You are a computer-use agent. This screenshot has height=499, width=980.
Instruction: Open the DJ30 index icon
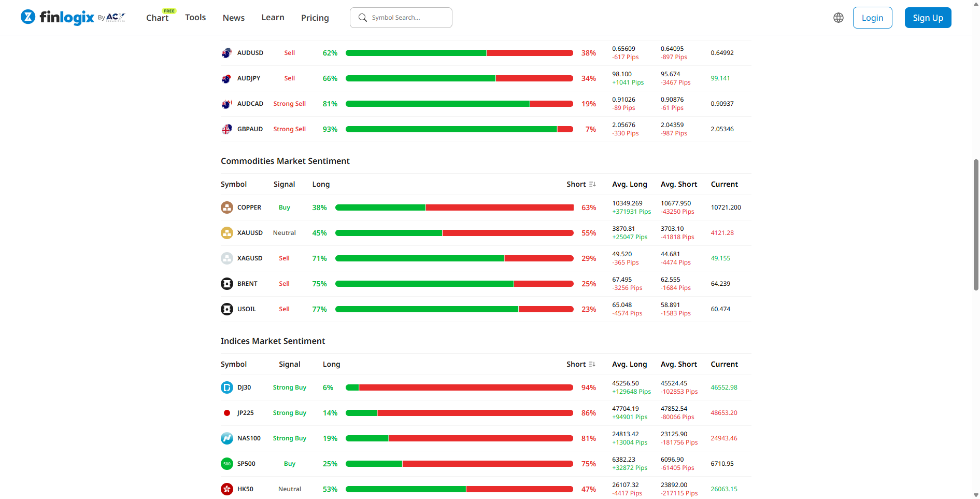(226, 387)
